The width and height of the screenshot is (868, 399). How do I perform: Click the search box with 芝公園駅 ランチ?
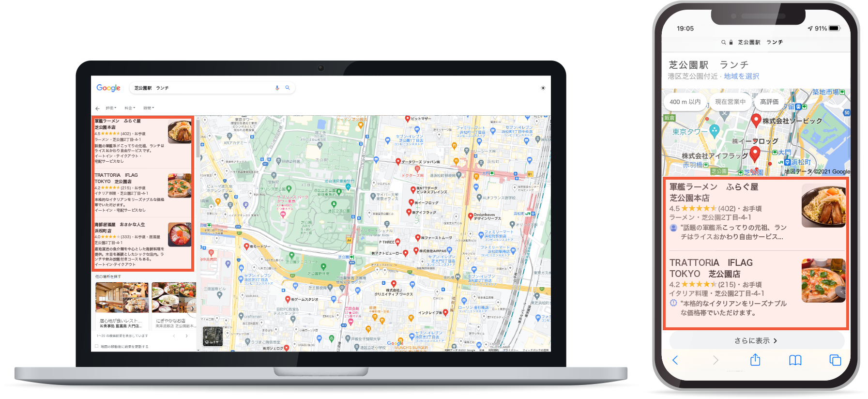203,88
